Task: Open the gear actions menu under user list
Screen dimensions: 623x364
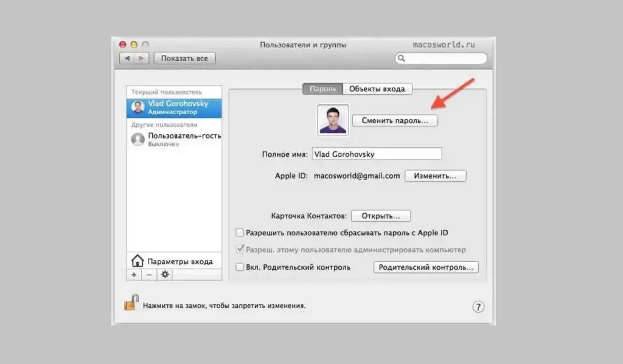Action: point(165,275)
